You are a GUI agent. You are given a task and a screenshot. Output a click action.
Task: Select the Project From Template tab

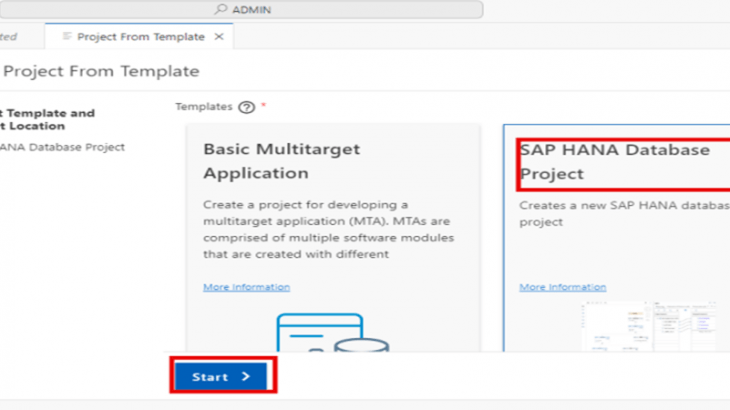click(140, 37)
